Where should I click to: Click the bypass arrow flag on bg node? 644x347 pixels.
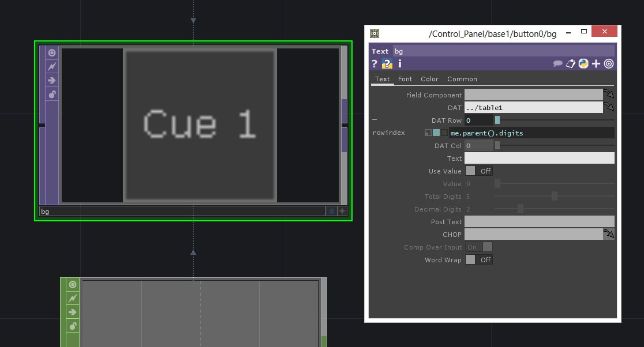(52, 81)
